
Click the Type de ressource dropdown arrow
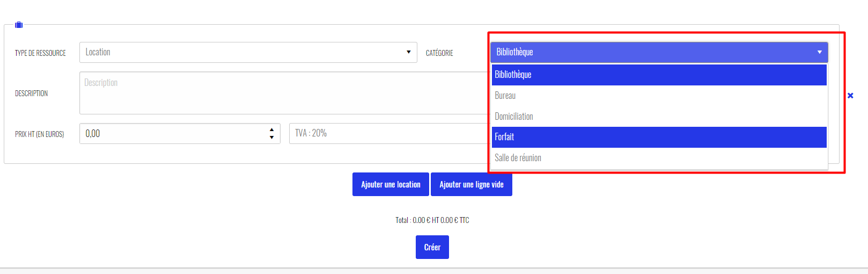[408, 52]
